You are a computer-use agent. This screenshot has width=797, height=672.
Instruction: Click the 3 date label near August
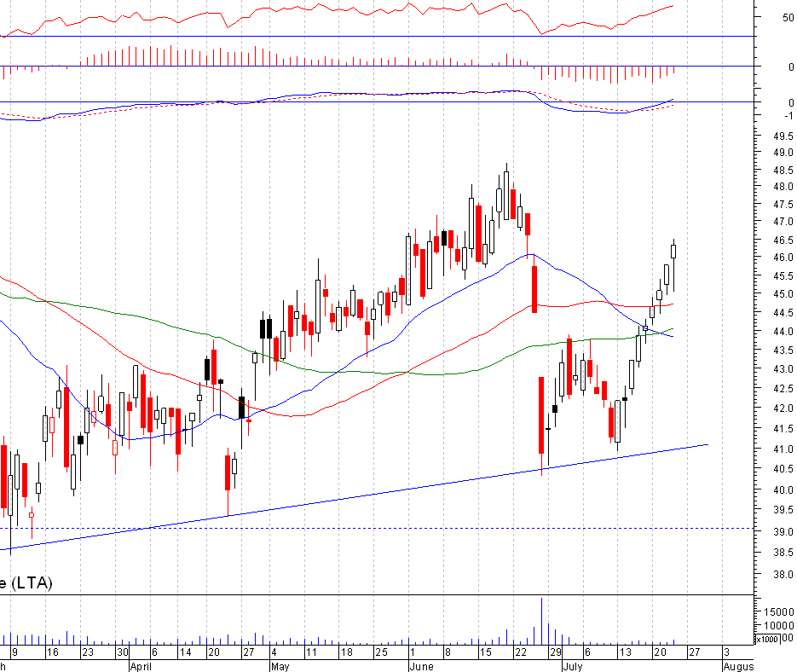pyautogui.click(x=727, y=652)
